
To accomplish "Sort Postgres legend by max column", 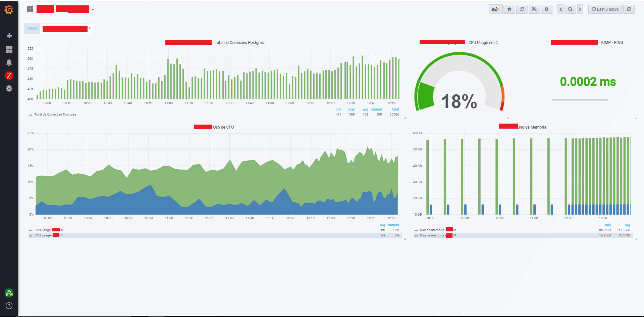I will (352, 109).
